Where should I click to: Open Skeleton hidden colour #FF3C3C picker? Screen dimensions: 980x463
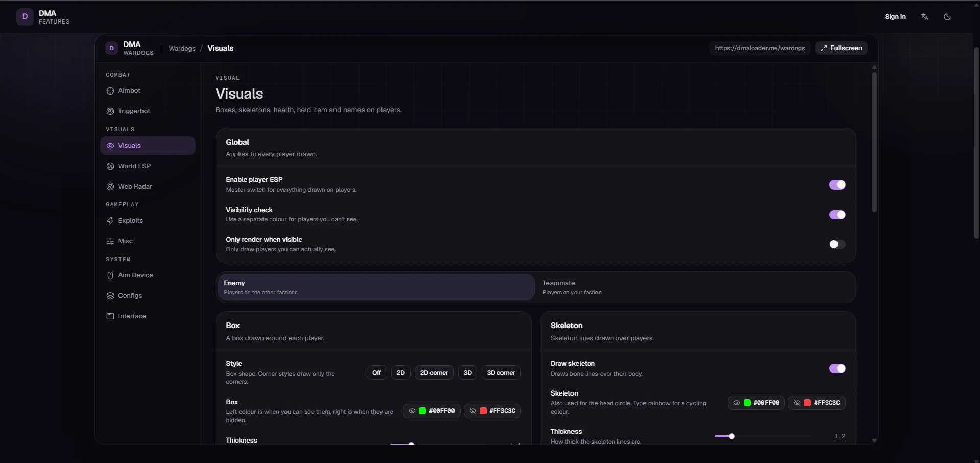pos(817,403)
